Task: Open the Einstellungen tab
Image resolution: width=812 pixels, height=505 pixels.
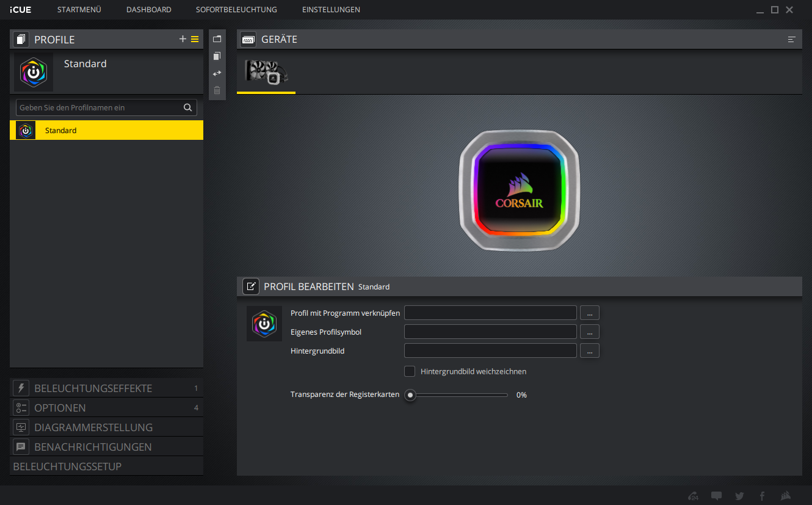Action: click(331, 10)
